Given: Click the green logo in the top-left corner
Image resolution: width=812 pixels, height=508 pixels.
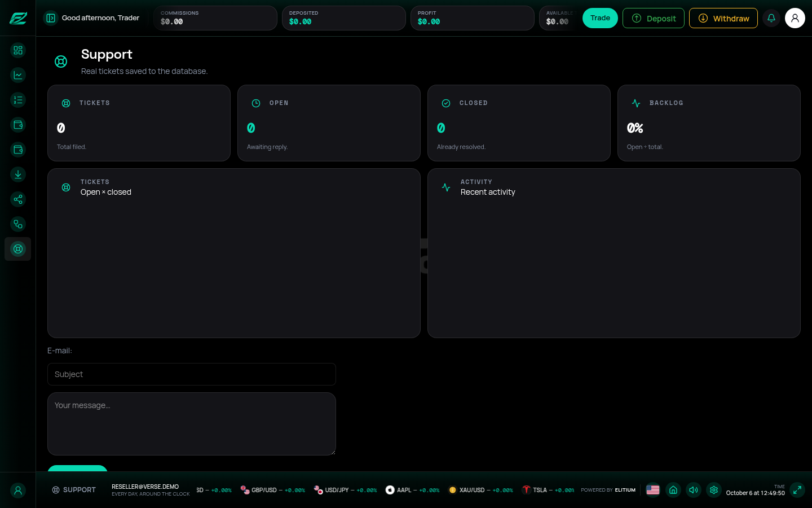Looking at the screenshot, I should pyautogui.click(x=18, y=18).
